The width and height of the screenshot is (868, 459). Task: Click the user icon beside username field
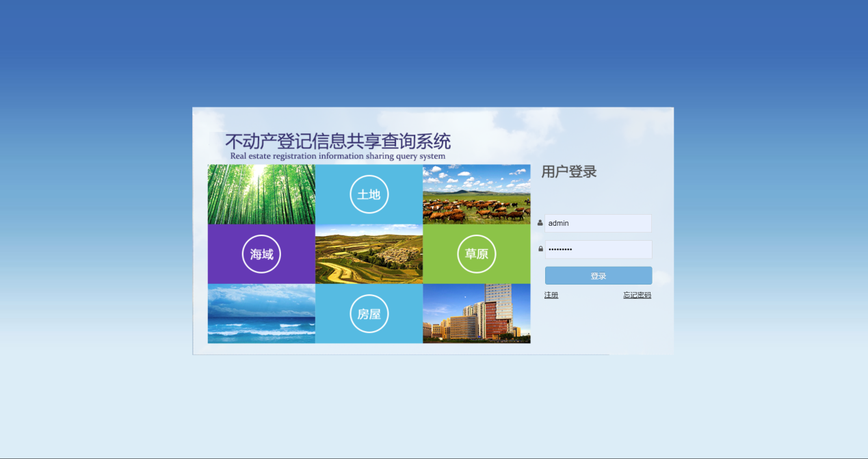pyautogui.click(x=540, y=223)
